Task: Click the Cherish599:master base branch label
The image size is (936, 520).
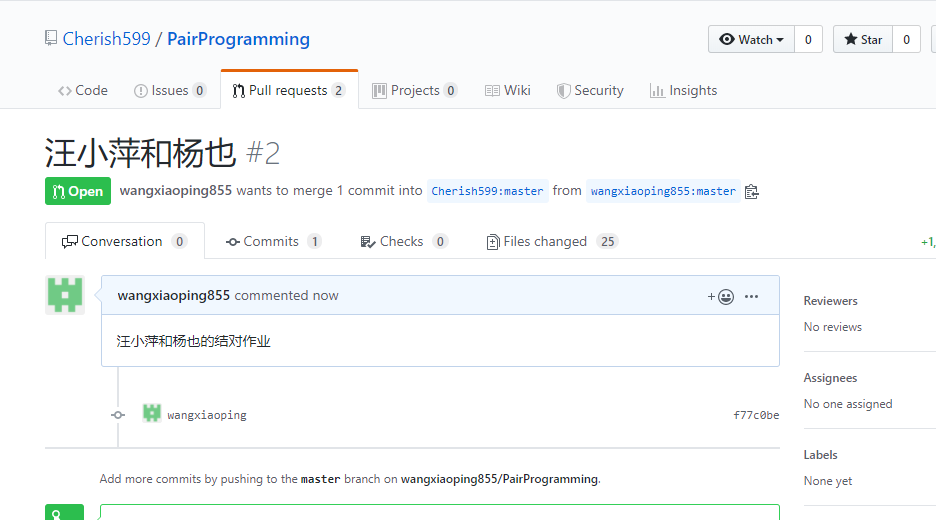Action: pyautogui.click(x=487, y=191)
